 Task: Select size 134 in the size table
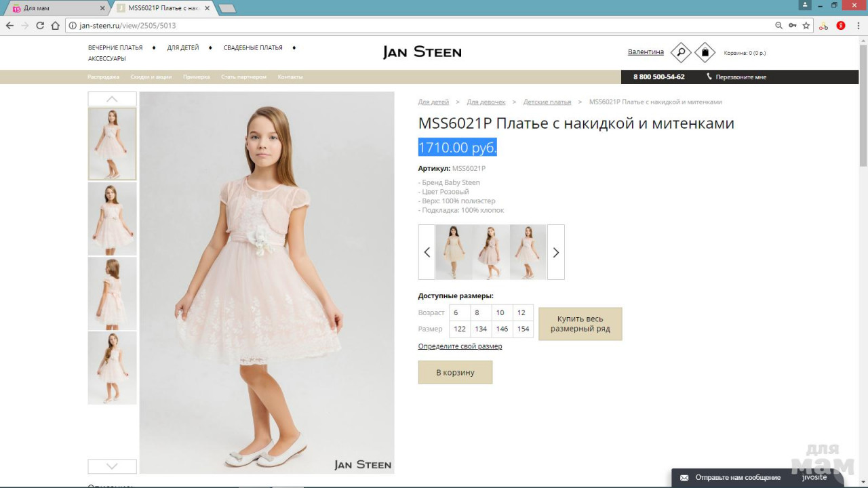pyautogui.click(x=481, y=329)
